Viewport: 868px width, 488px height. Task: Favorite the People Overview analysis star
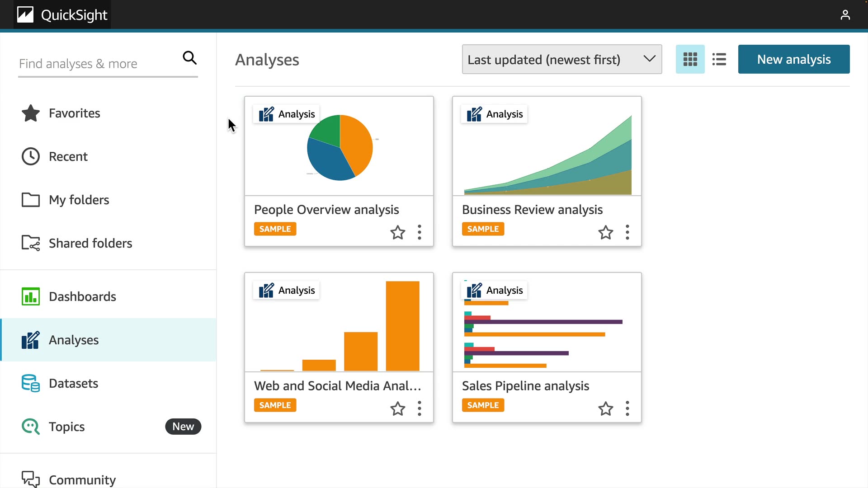click(398, 232)
